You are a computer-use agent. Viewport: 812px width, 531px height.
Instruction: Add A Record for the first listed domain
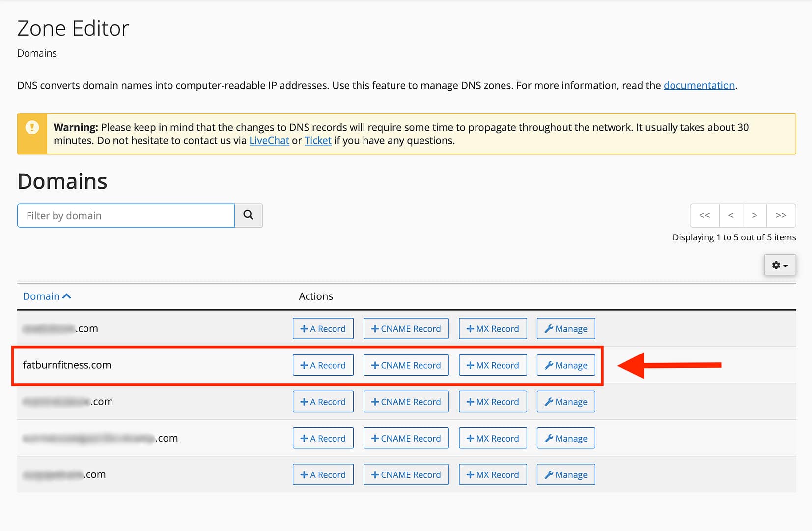click(x=323, y=329)
